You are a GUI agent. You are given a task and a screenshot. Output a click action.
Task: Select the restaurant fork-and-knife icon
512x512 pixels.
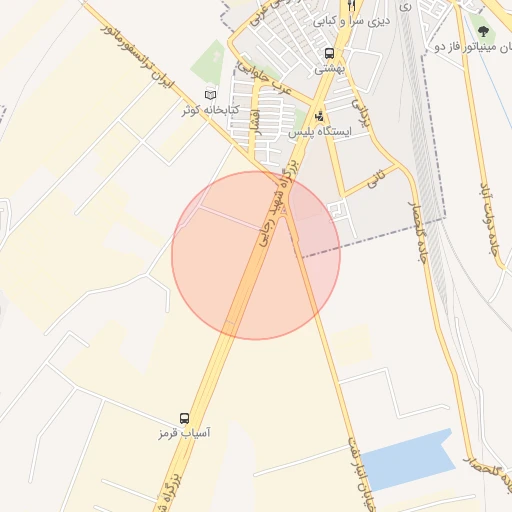(x=351, y=5)
